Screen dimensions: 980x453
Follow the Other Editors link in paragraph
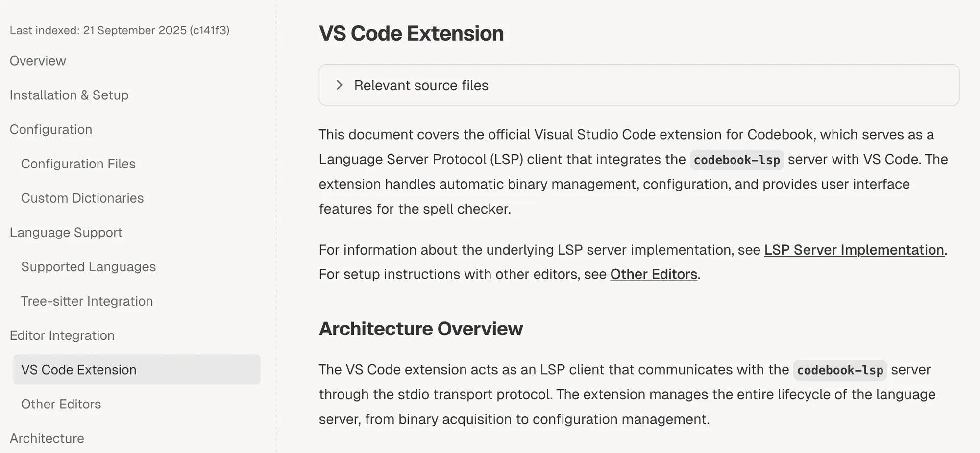pos(653,274)
